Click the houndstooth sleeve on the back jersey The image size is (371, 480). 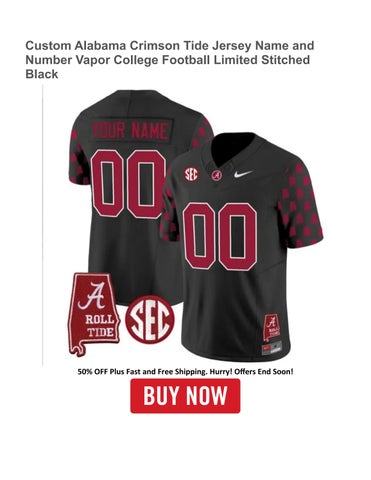tap(79, 157)
